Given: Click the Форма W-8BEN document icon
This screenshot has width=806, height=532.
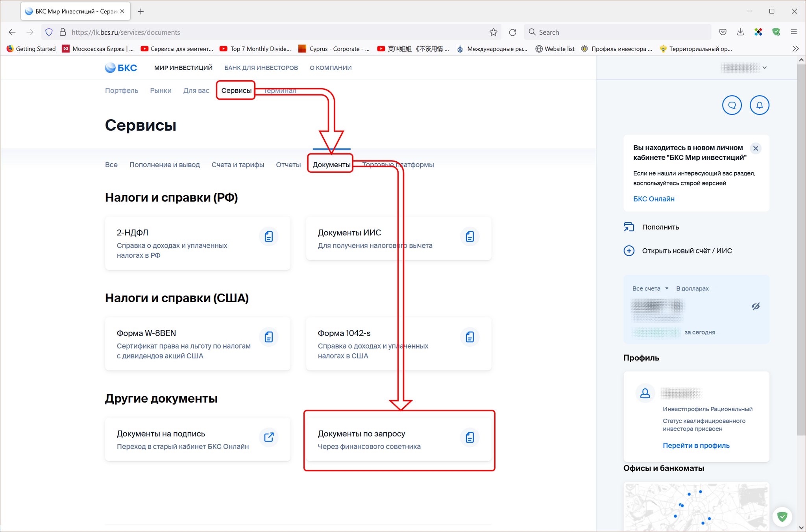Looking at the screenshot, I should (268, 336).
